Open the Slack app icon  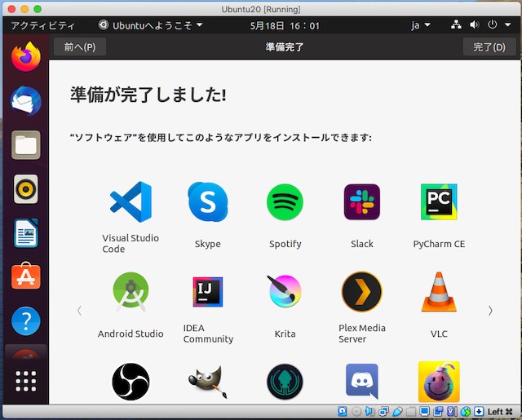362,202
